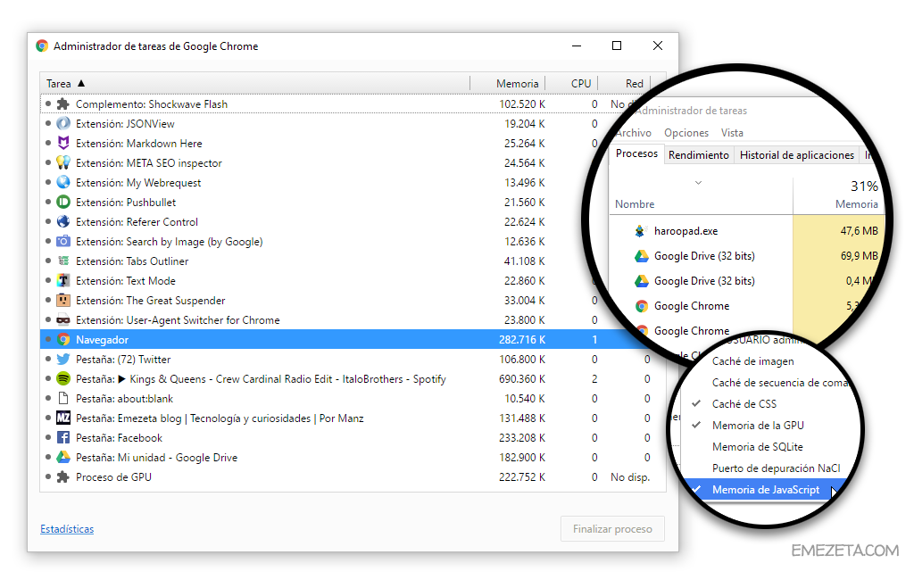914x588 pixels.
Task: Sort by Nombre column in Windows task manager
Action: click(x=635, y=204)
